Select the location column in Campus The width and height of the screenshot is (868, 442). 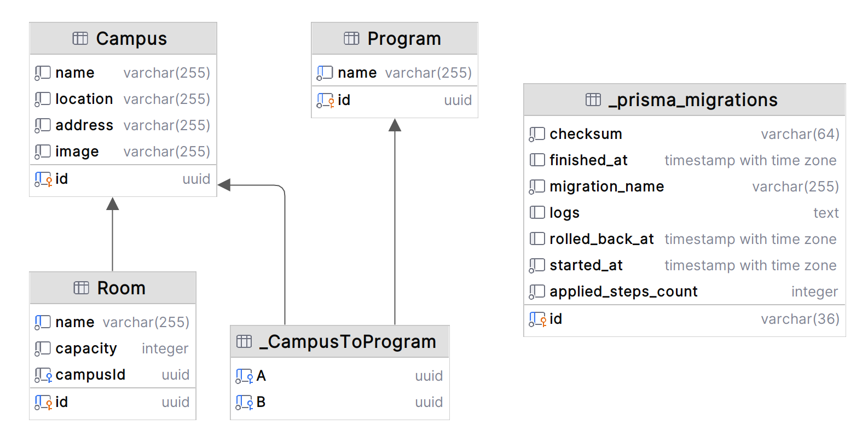click(x=84, y=99)
